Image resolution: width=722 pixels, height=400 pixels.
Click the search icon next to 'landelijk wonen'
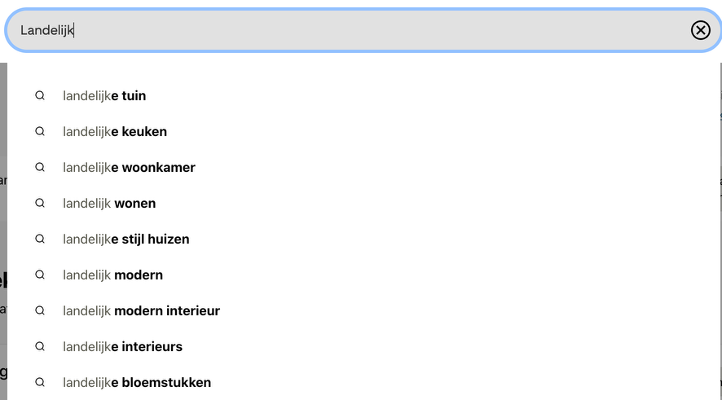[40, 204]
